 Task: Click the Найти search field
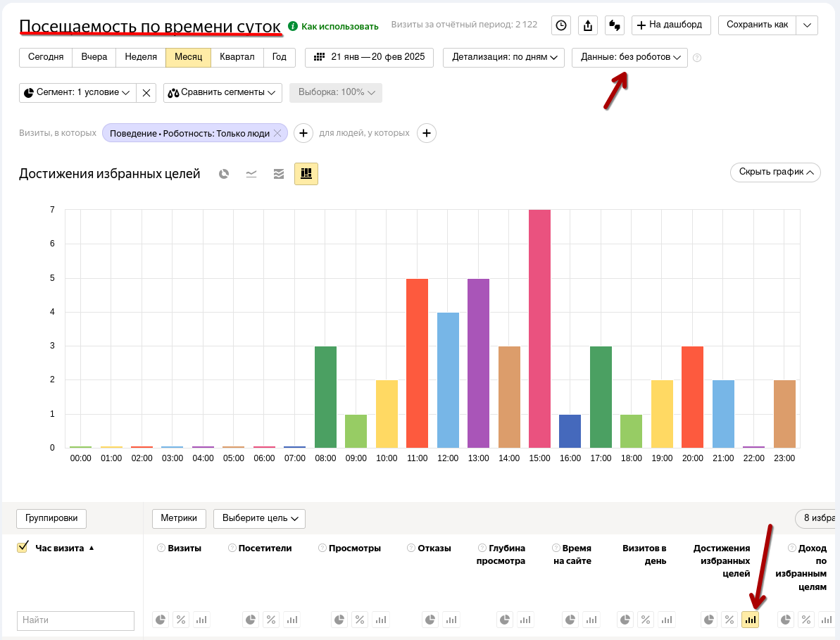coord(75,620)
